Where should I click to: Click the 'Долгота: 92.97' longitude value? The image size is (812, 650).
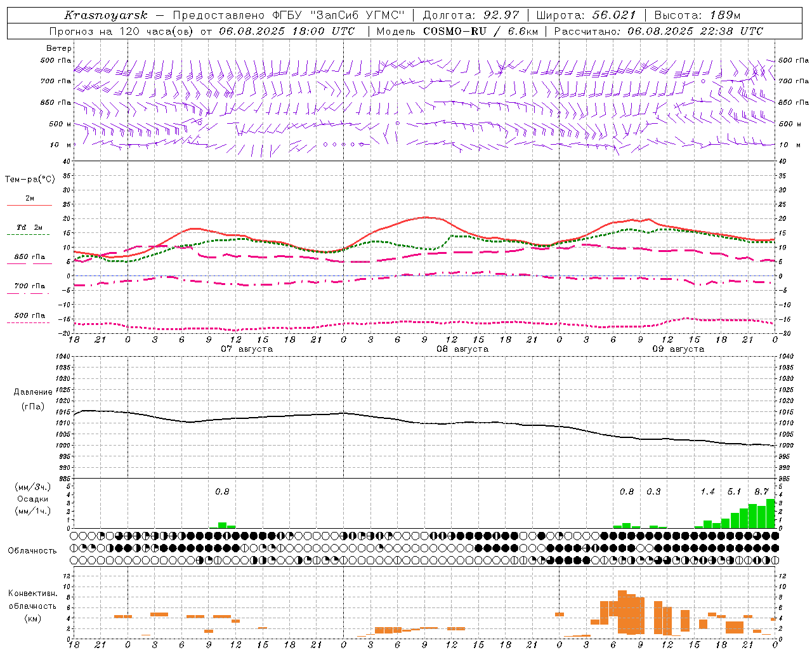470,15
